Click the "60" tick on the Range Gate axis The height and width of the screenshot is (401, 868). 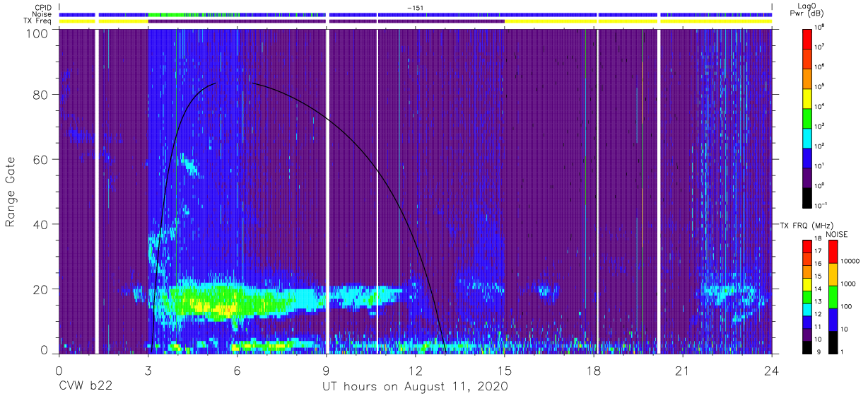pos(40,160)
